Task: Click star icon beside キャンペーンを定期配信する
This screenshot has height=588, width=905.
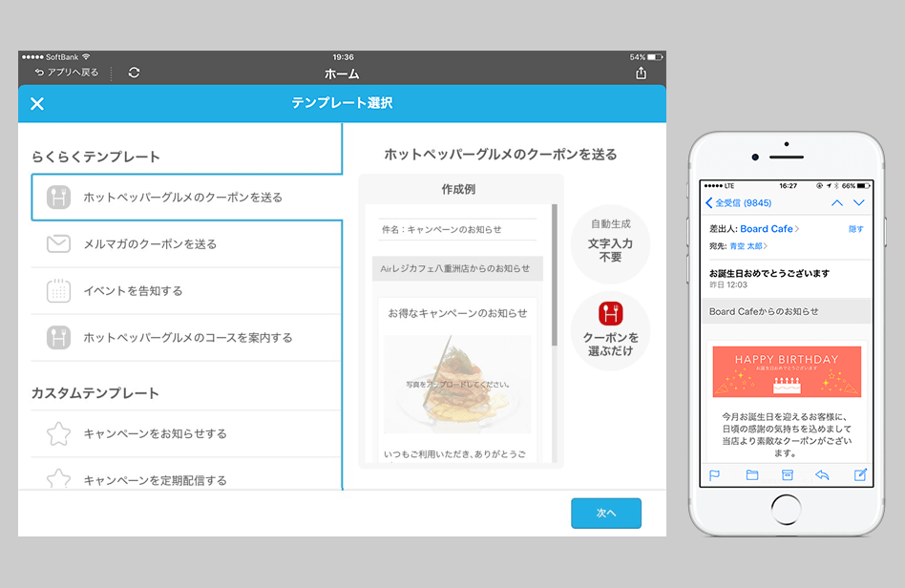Action: point(58,479)
